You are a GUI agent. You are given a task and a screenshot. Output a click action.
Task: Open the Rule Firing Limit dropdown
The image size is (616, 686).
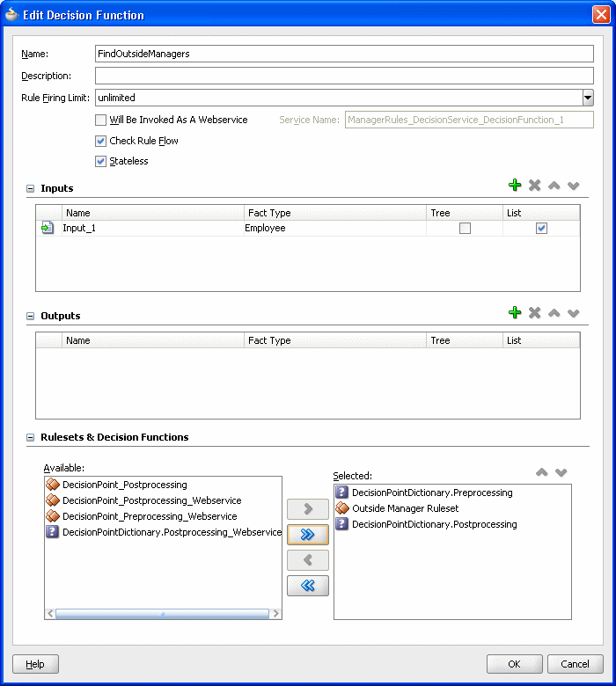[588, 98]
